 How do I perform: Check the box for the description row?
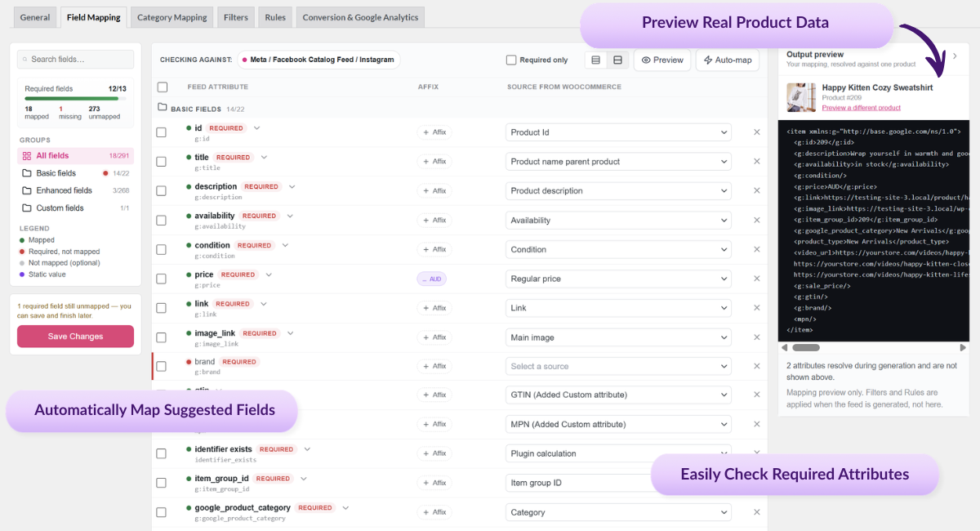point(162,191)
